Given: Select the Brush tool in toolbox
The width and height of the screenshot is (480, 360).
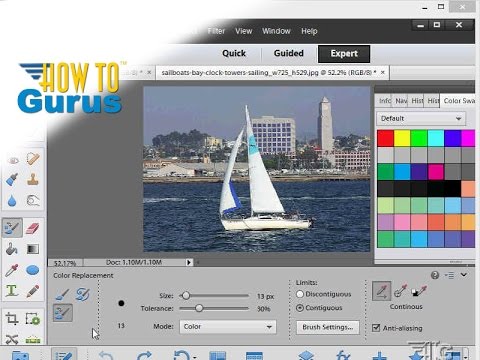Looking at the screenshot, I should (13, 228).
